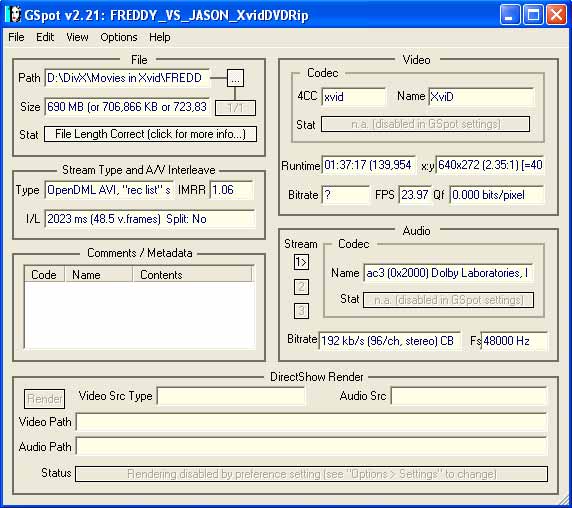Click the I/L field 2023 ms
This screenshot has height=508, width=572.
150,219
